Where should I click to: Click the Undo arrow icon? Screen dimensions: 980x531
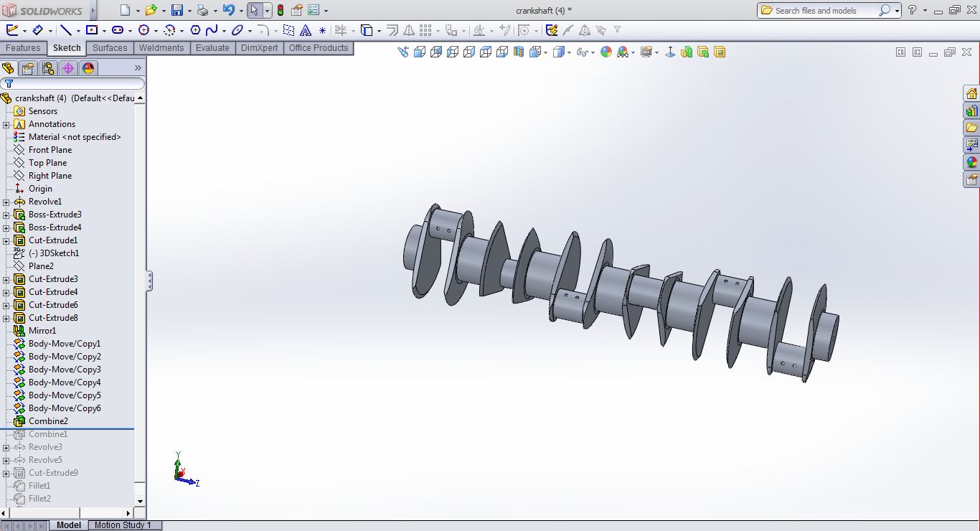[x=228, y=10]
